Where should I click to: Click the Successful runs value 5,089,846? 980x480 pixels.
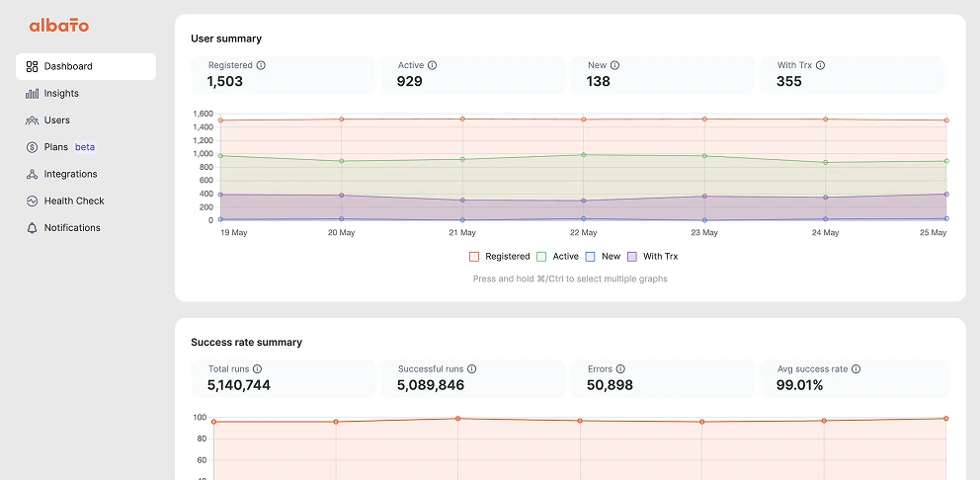[x=431, y=385]
